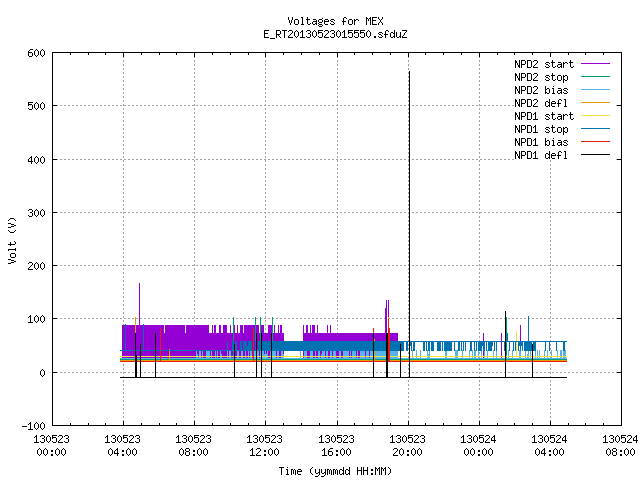Click the y-axis tick value 400
640x480 pixels.
[x=36, y=160]
